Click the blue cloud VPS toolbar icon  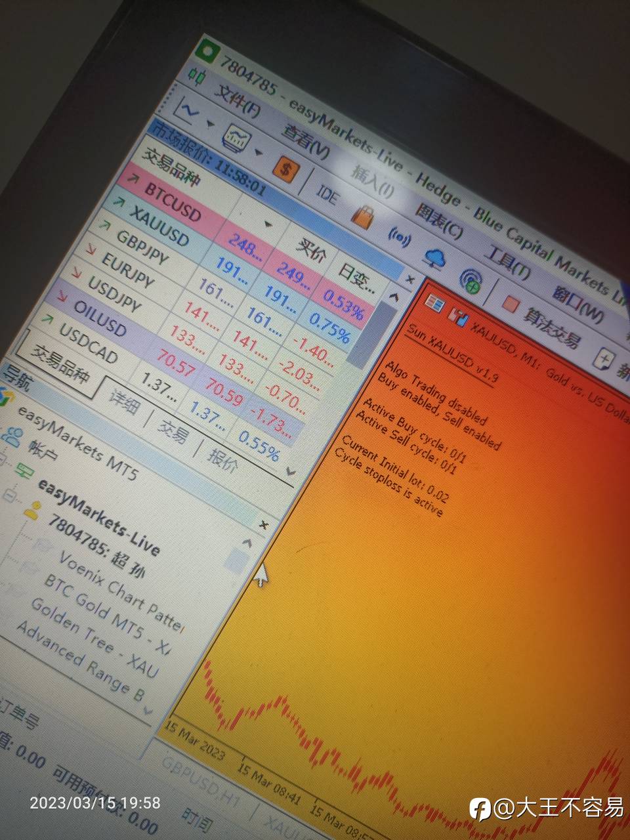(434, 258)
